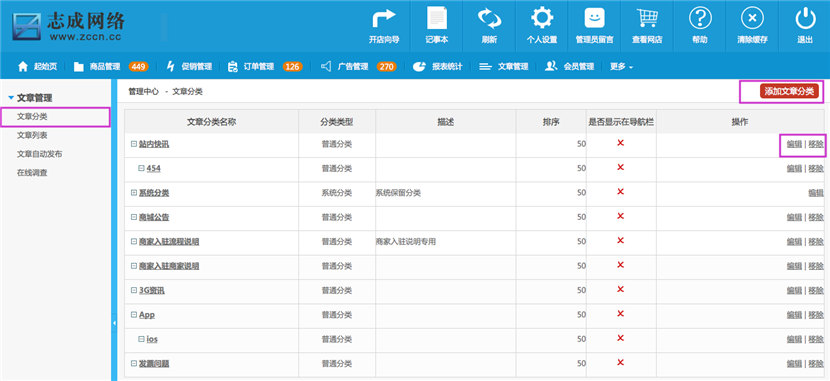This screenshot has width=830, height=381.
Task: Open the 开店向导 wizard arrow icon
Action: click(384, 18)
